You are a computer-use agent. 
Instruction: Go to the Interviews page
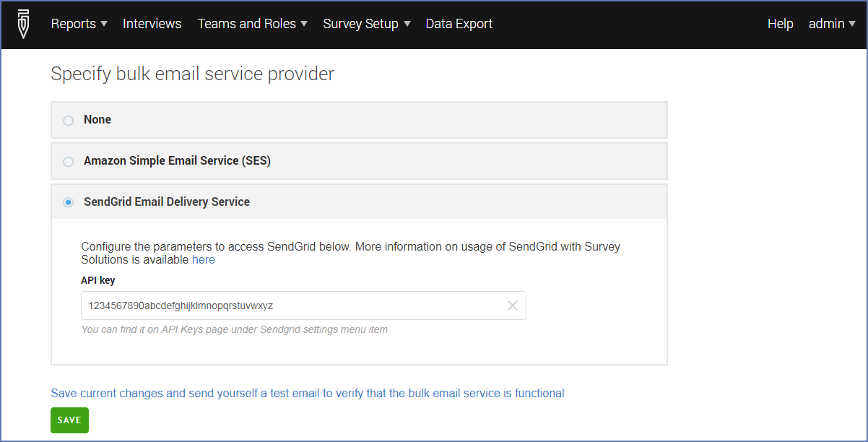point(152,24)
